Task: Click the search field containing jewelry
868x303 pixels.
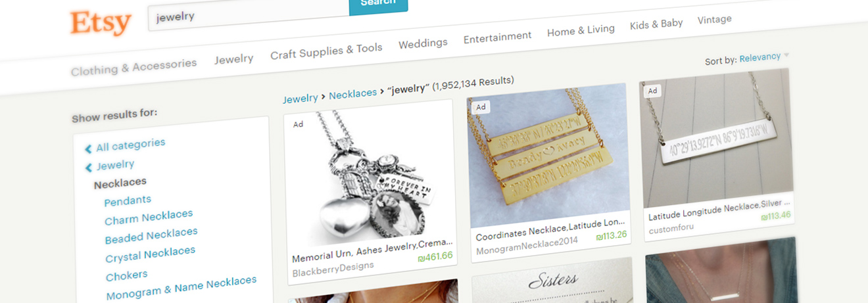Action: [x=249, y=16]
